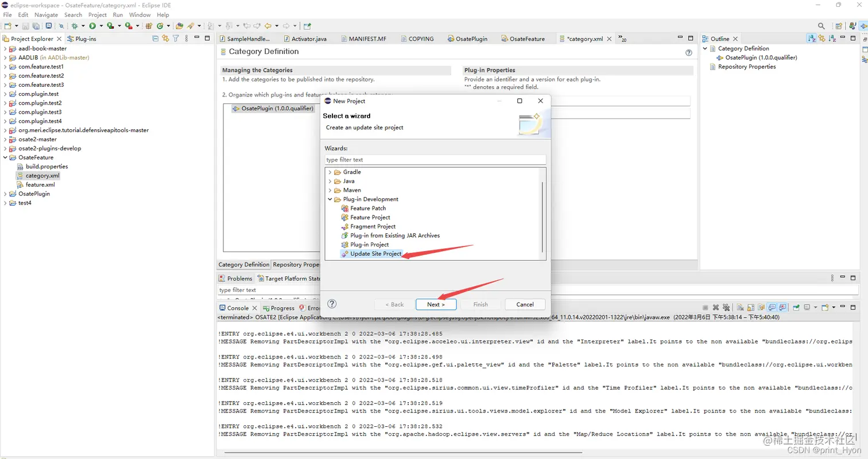Switch to the Java perspective icon

pyautogui.click(x=852, y=26)
